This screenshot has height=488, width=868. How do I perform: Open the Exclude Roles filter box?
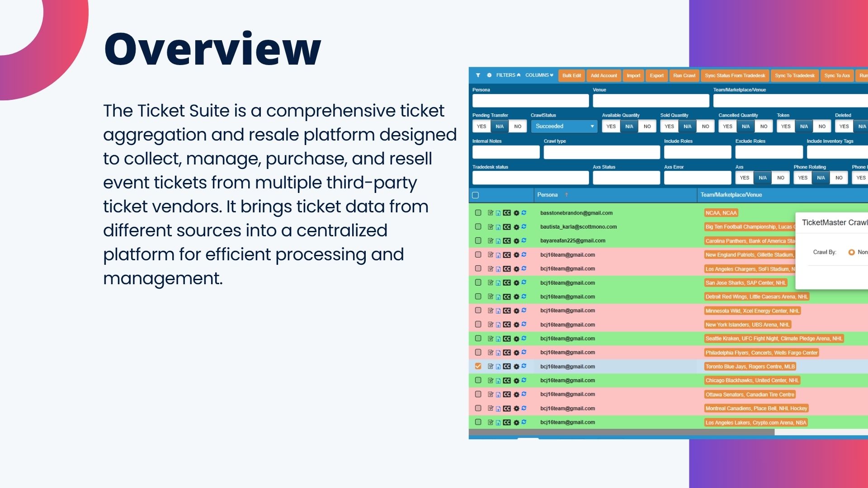tap(769, 152)
